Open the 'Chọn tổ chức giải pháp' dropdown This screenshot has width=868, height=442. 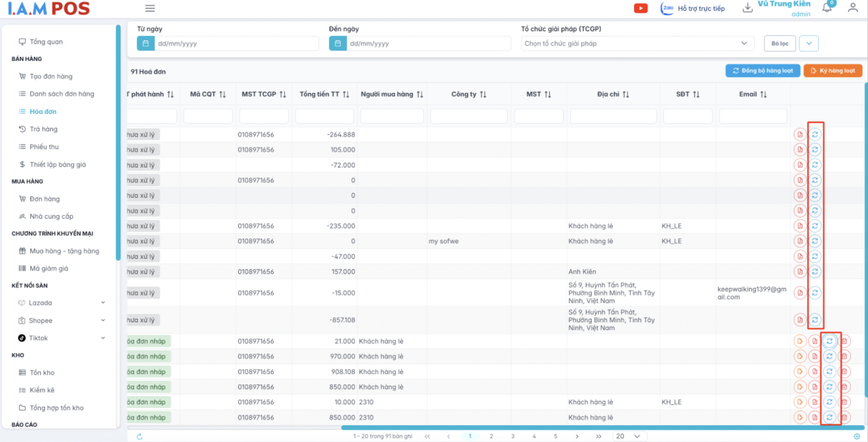click(x=634, y=44)
